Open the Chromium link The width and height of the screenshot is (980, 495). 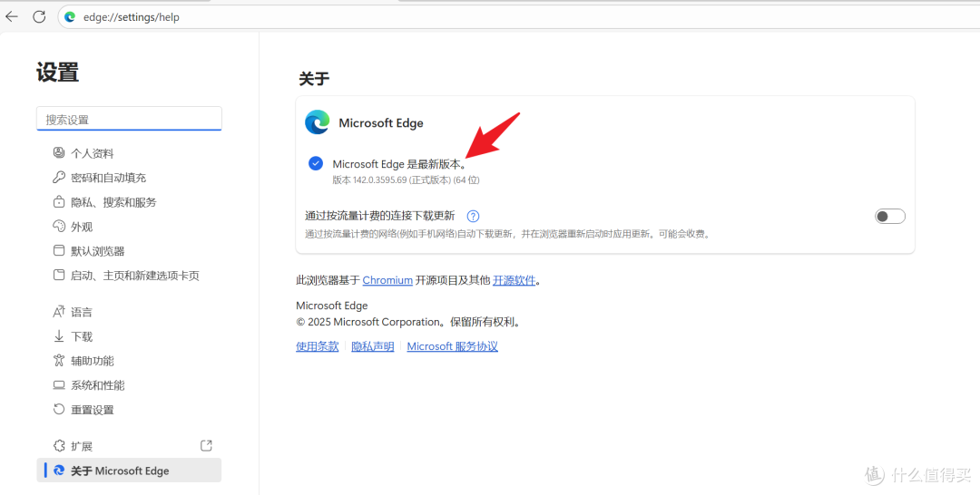(387, 280)
